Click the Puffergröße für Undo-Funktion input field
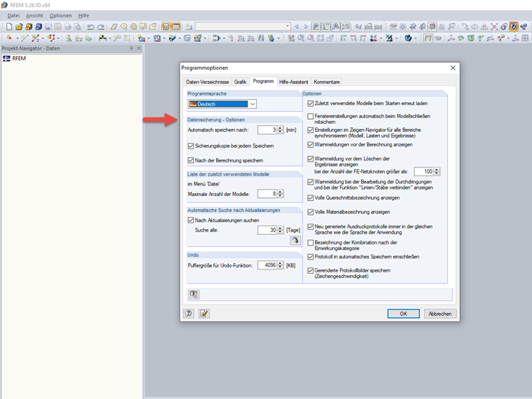Viewport: 532px width, 399px height. pyautogui.click(x=267, y=265)
